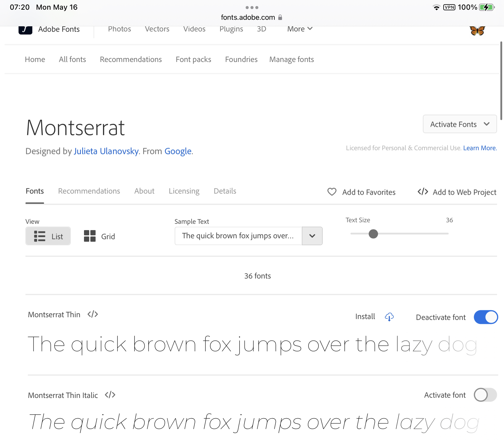This screenshot has width=504, height=440.
Task: Click the Text Size slider handle
Action: 373,234
